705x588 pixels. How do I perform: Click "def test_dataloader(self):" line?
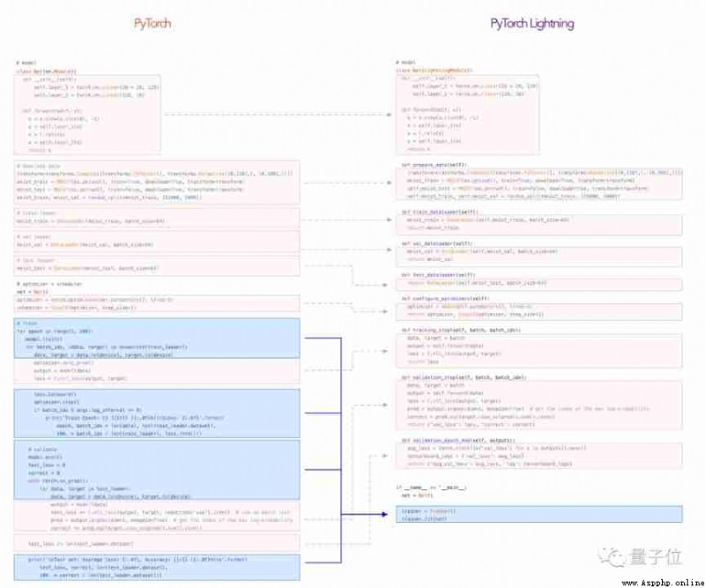point(438,274)
